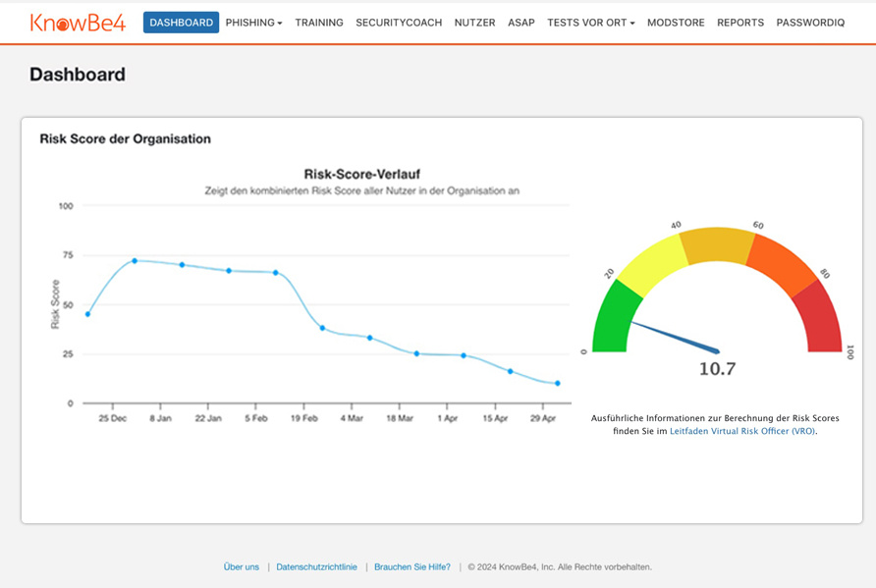This screenshot has height=588, width=876.
Task: Click the first data point on the risk line
Action: coord(87,314)
